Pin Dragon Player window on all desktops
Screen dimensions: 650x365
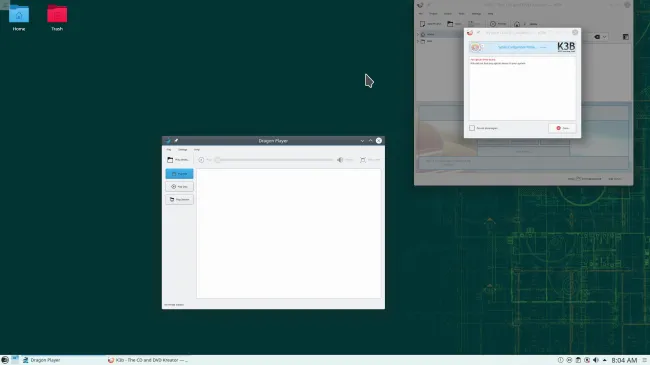176,141
